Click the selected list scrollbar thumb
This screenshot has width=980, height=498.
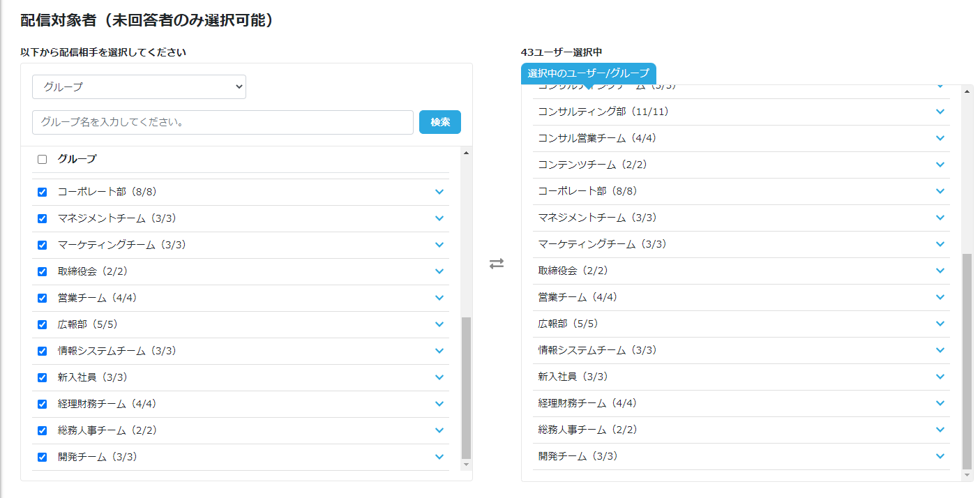pyautogui.click(x=967, y=361)
